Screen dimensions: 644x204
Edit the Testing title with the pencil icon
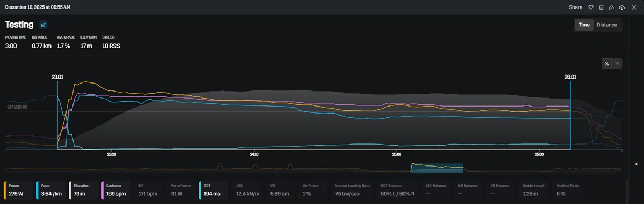pos(43,25)
